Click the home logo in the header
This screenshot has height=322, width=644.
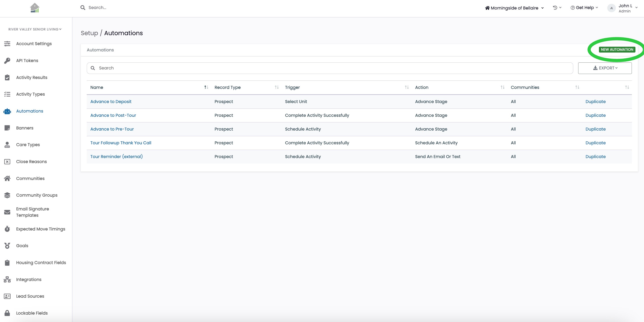pos(35,8)
